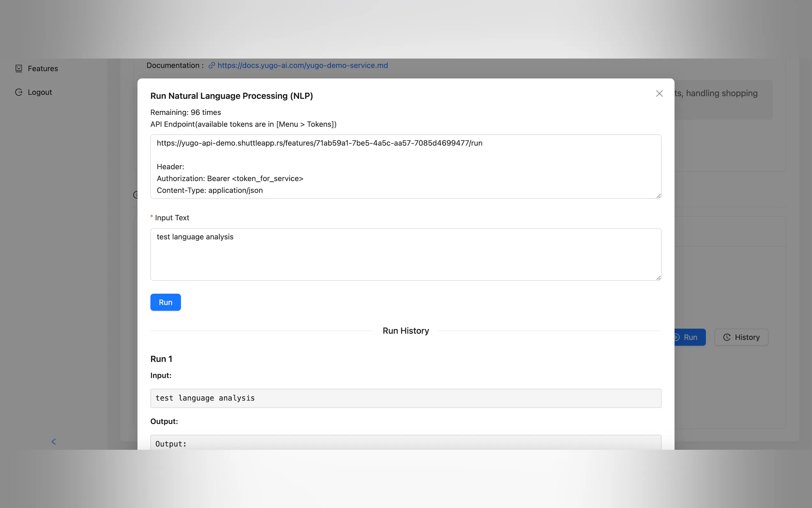Click the Output code block
Screen dimensions: 812x508
[405, 443]
